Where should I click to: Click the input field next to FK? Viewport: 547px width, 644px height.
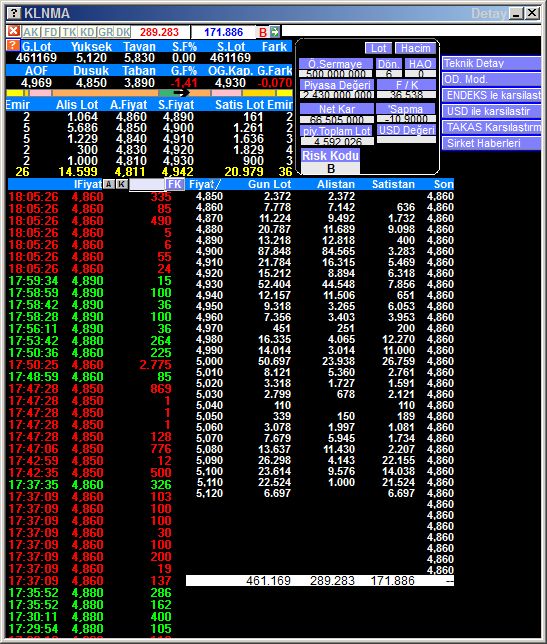(x=147, y=184)
